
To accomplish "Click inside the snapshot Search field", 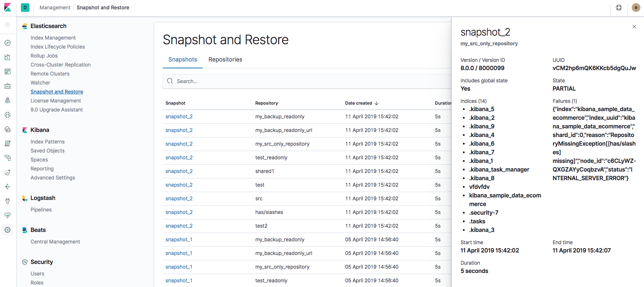I will pos(307,81).
